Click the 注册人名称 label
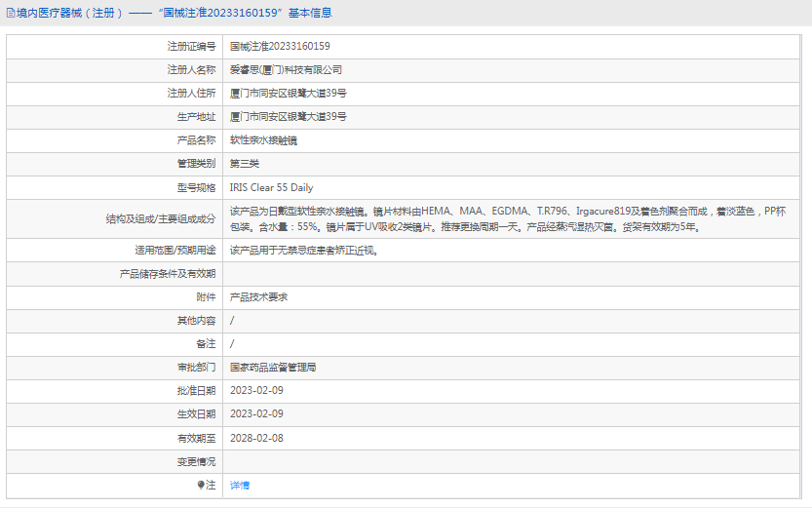Screen dimensions: 812x509 click(x=191, y=70)
